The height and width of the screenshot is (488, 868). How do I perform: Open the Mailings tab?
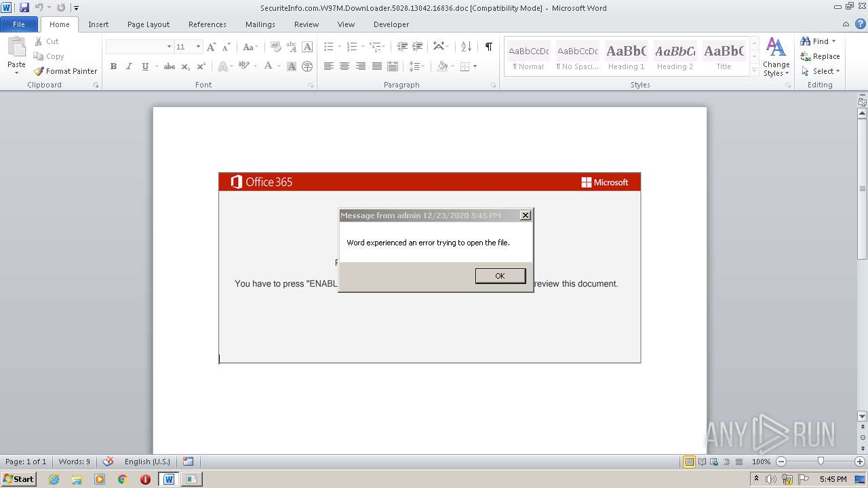tap(260, 24)
